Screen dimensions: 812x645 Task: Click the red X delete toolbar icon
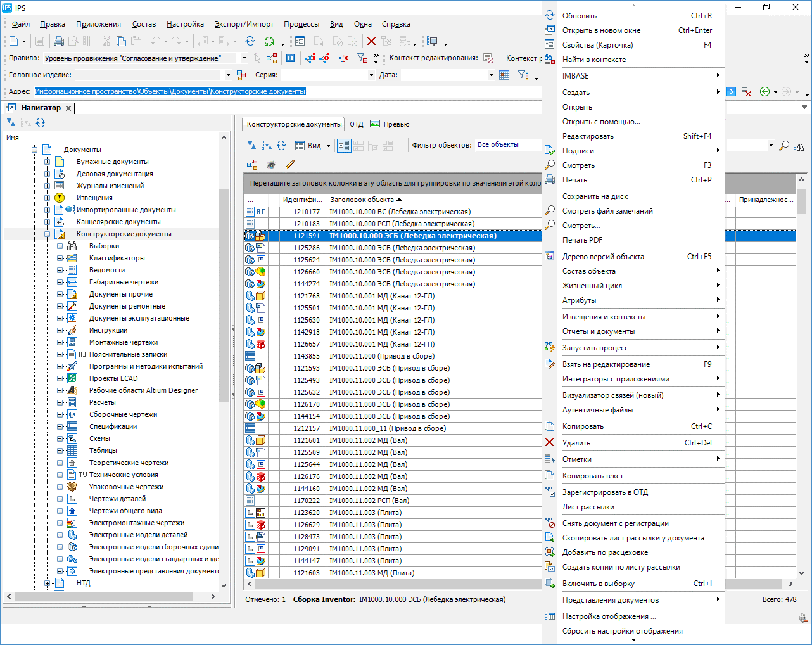(x=371, y=41)
